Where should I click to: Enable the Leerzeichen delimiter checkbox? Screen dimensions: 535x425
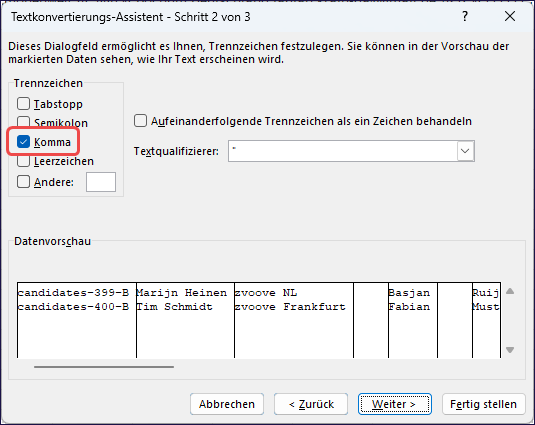[x=24, y=161]
